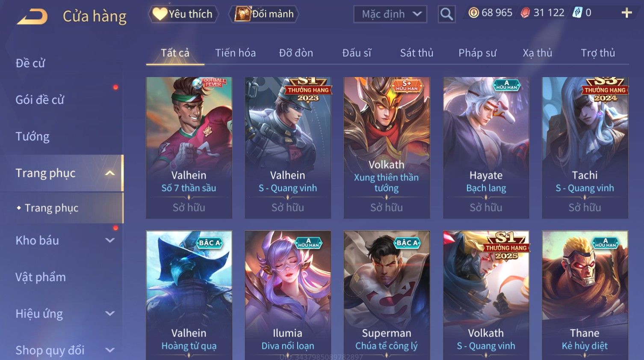This screenshot has width=644, height=360.
Task: Click the red ruby currency icon
Action: click(525, 13)
